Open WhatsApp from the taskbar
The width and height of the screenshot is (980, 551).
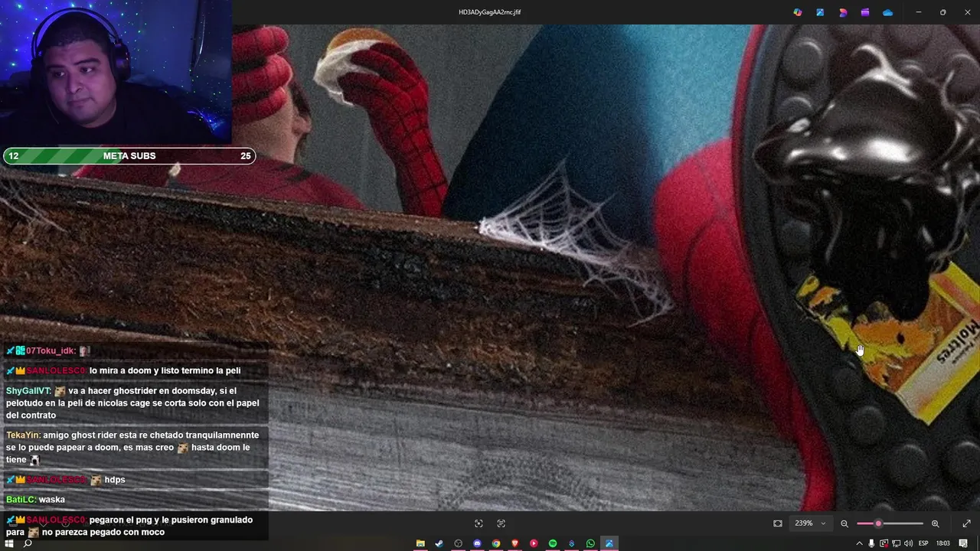590,543
